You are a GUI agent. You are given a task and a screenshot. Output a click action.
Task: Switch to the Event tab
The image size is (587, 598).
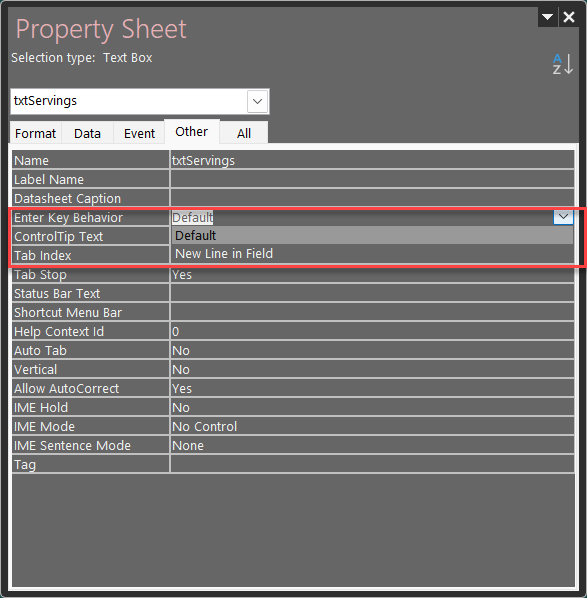tap(139, 133)
